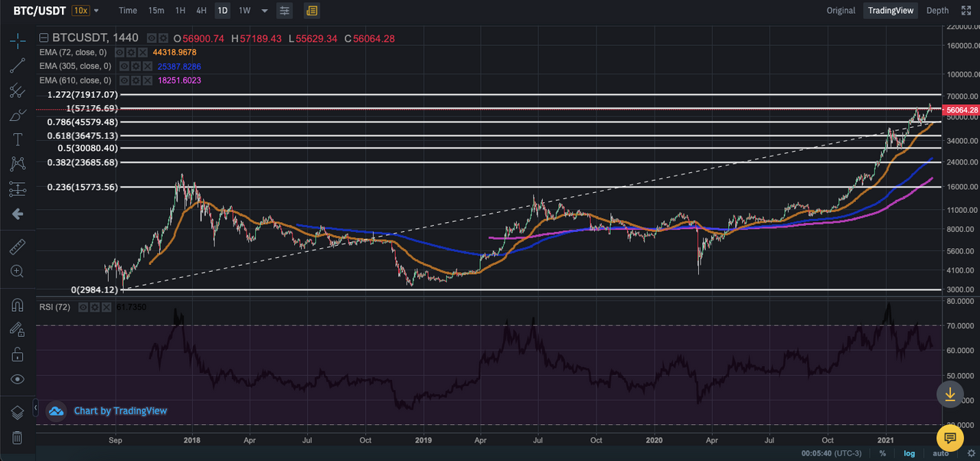The image size is (980, 461).
Task: Select the 1D interval
Action: pyautogui.click(x=222, y=11)
